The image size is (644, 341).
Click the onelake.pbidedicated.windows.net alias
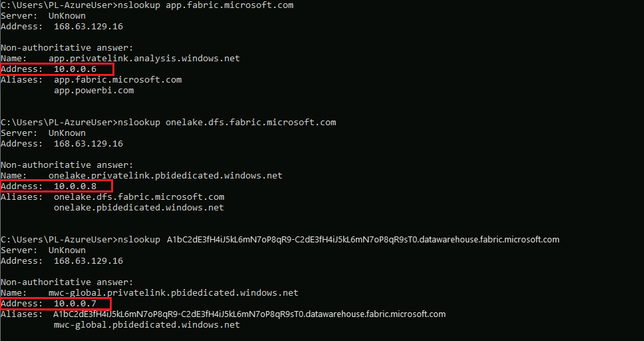(138, 208)
